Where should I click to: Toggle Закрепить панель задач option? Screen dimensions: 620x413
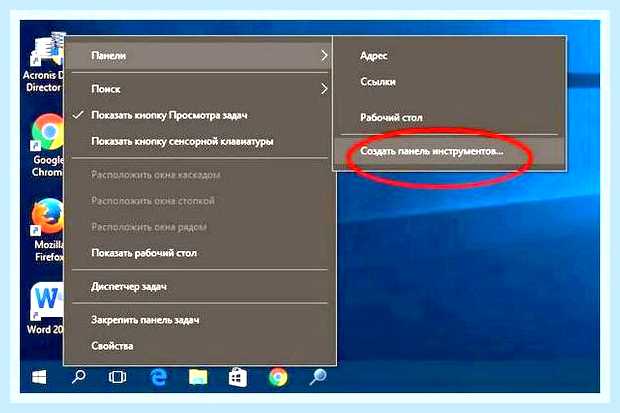point(200,320)
